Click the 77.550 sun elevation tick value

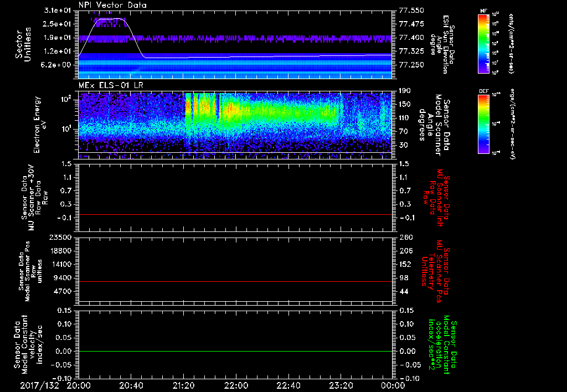coord(411,11)
